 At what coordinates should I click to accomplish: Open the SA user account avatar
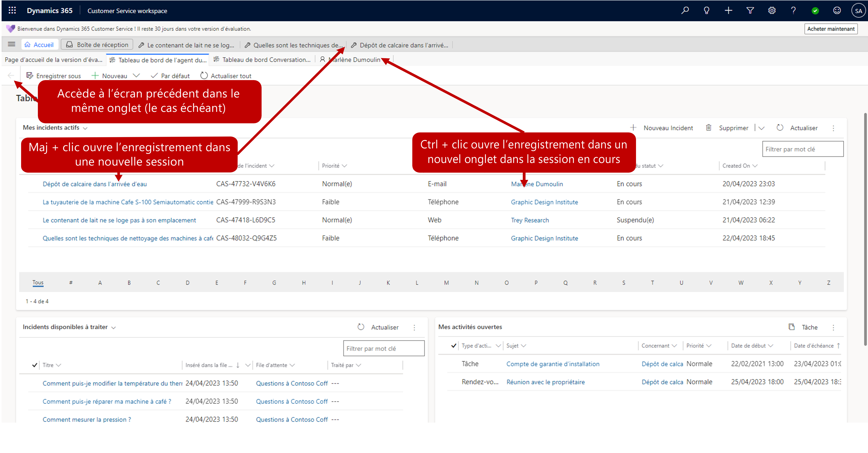pyautogui.click(x=858, y=11)
